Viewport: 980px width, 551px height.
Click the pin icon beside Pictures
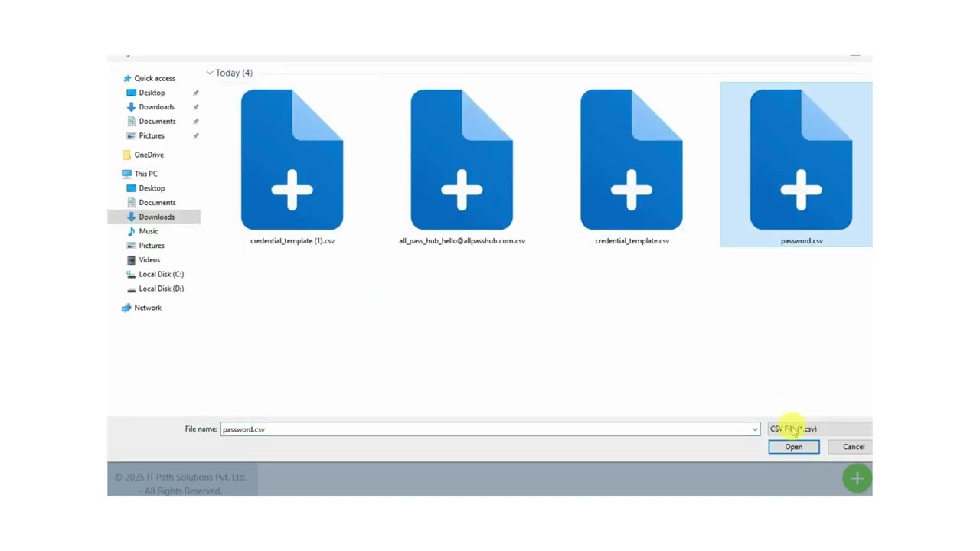click(x=195, y=135)
